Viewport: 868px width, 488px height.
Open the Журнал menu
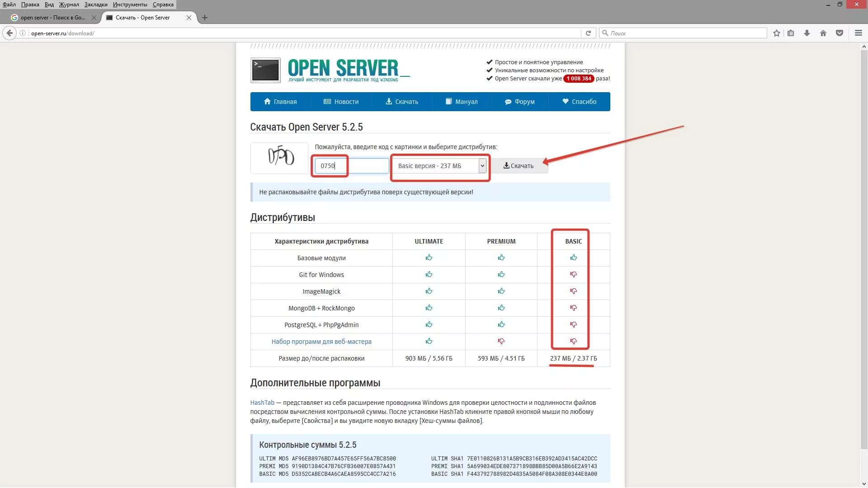pos(69,5)
